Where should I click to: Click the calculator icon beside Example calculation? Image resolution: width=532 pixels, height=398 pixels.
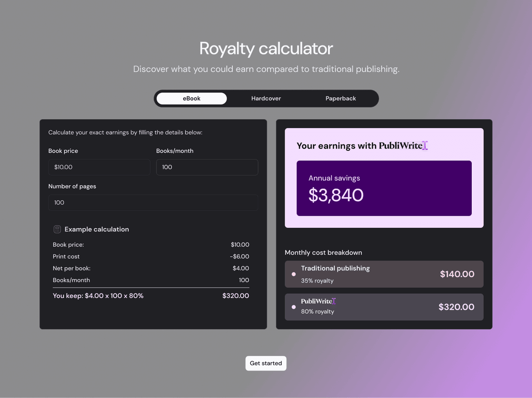(x=57, y=229)
